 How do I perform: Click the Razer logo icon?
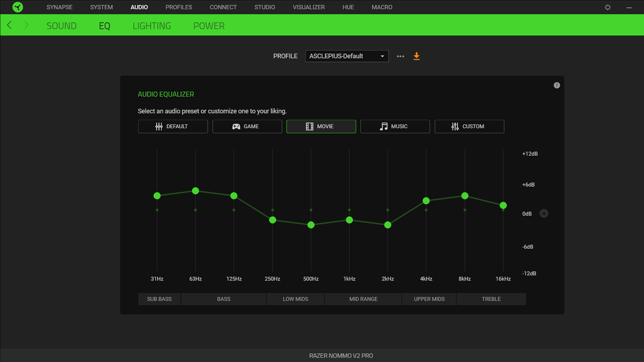pyautogui.click(x=18, y=8)
